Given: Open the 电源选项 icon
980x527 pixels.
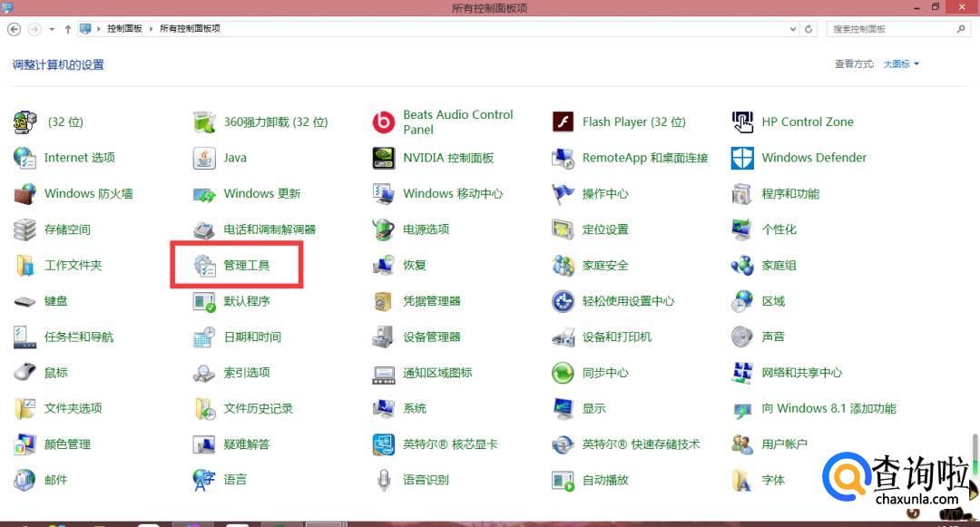Looking at the screenshot, I should [x=383, y=229].
